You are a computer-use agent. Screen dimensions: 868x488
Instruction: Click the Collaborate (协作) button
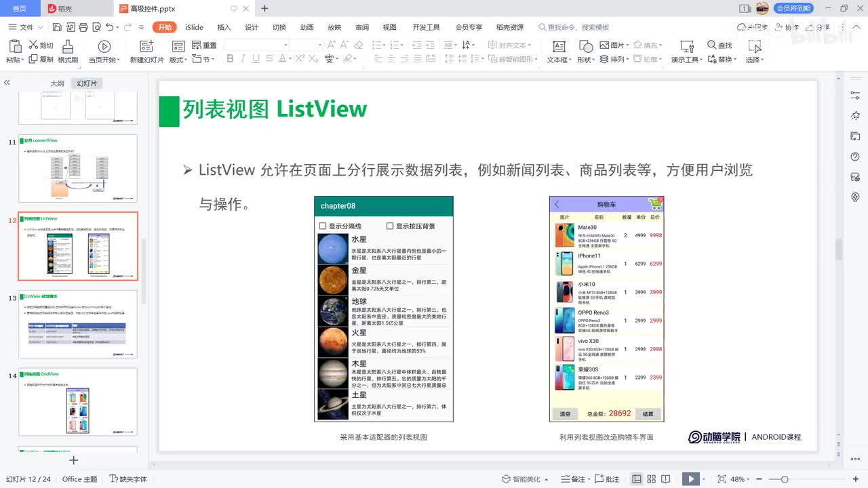tap(787, 27)
